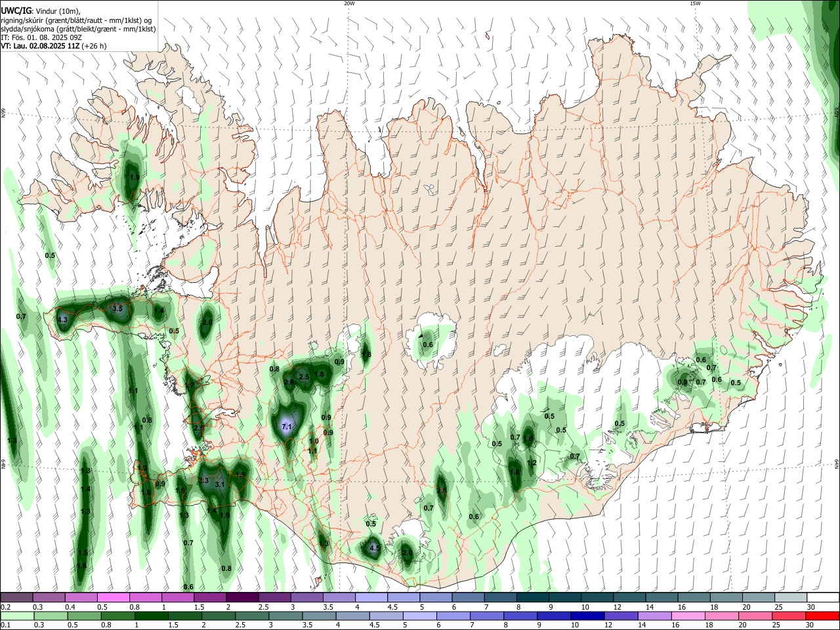840x630 pixels.
Task: Click the dark mauve 0.2–0.3 snow swatch
Action: point(17,598)
